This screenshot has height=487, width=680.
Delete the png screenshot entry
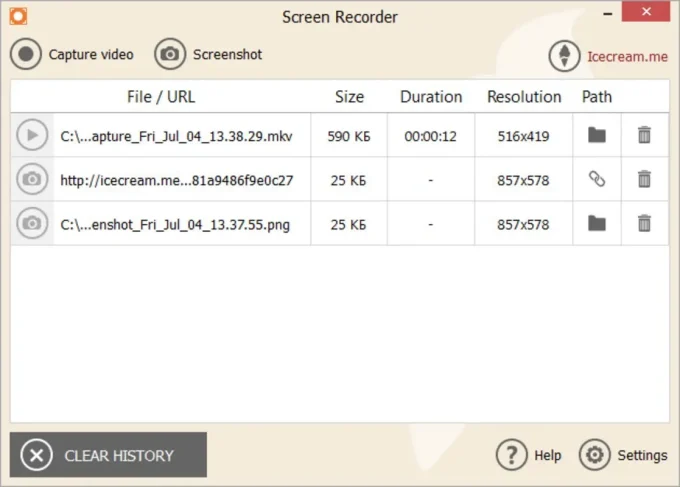tap(644, 224)
